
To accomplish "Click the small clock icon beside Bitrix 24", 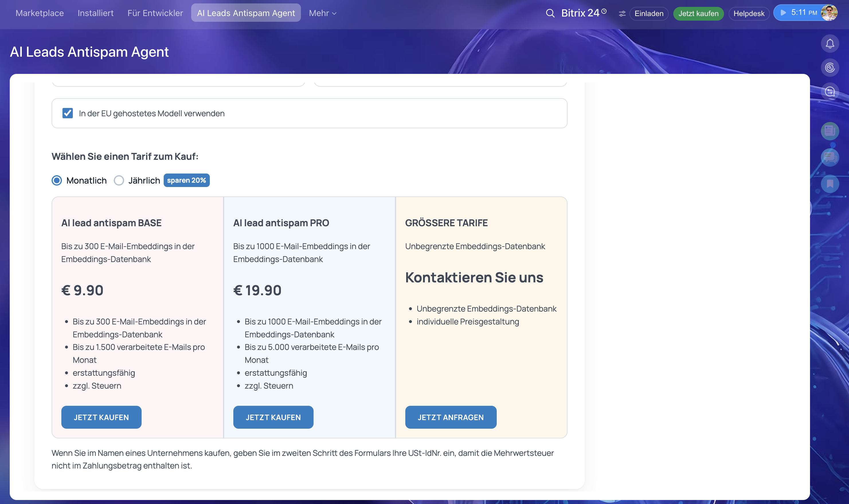I will click(604, 11).
